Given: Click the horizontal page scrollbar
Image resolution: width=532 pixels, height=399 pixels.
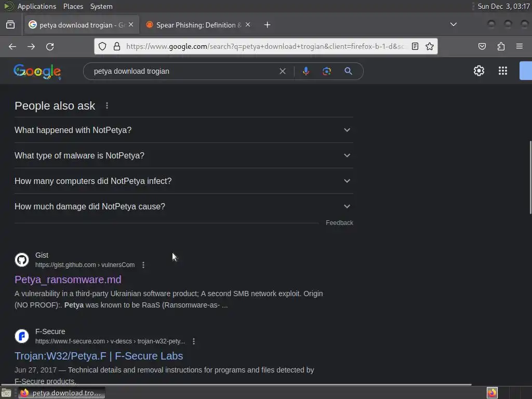Looking at the screenshot, I should (x=236, y=385).
